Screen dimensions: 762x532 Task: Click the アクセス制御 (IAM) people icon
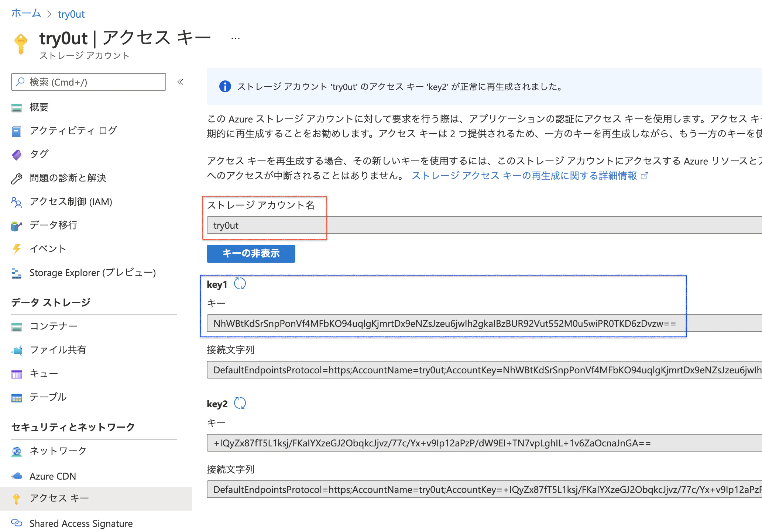click(17, 202)
